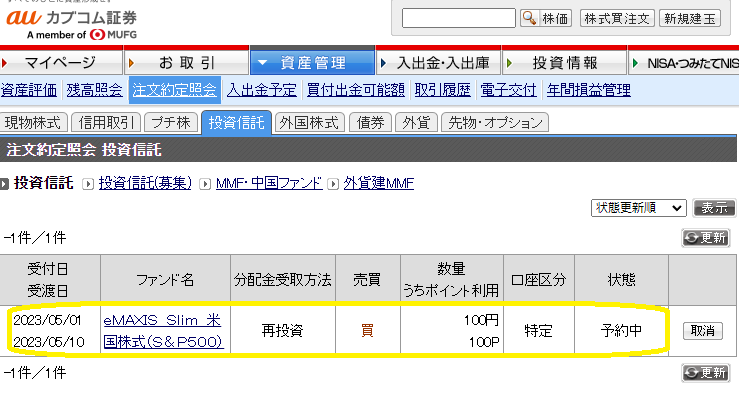
Task: Click the magnifier search icon
Action: 529,18
